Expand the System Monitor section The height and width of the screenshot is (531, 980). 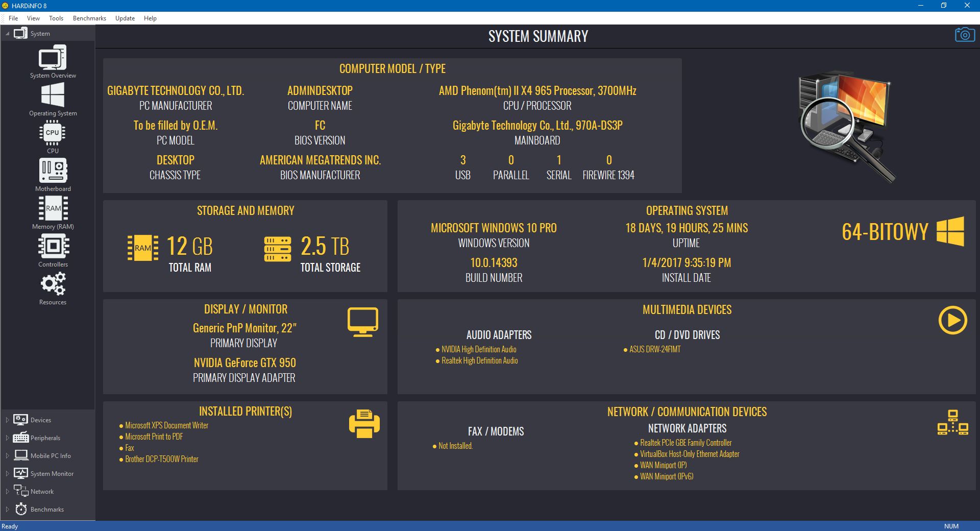point(7,473)
